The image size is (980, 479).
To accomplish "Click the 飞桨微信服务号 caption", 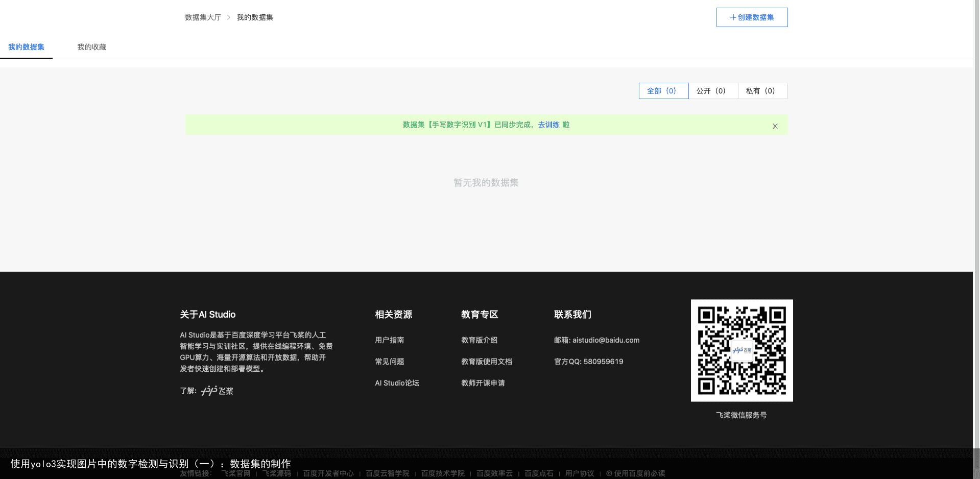I will [x=741, y=415].
